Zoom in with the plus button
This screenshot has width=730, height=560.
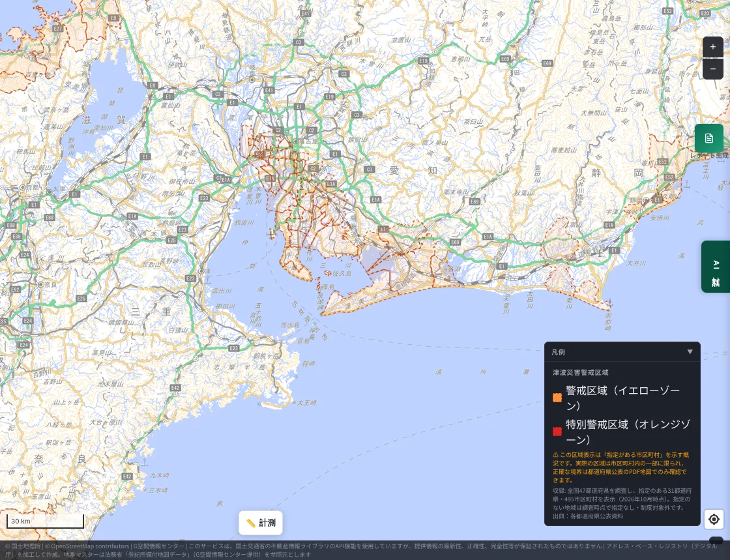[713, 47]
